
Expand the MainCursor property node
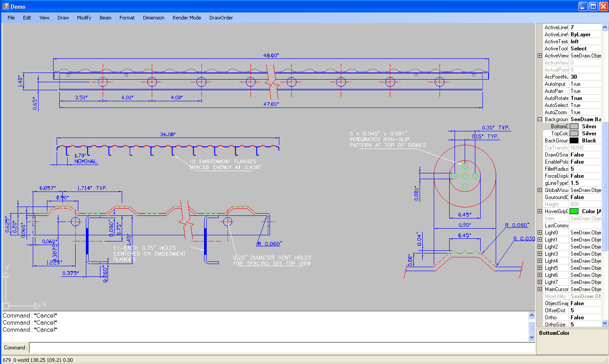click(540, 289)
